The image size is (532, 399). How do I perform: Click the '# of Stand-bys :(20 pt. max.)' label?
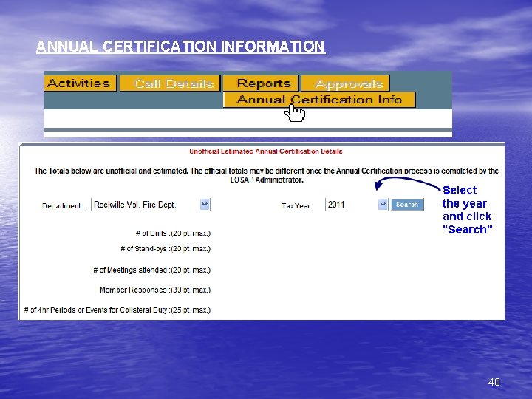pos(166,249)
